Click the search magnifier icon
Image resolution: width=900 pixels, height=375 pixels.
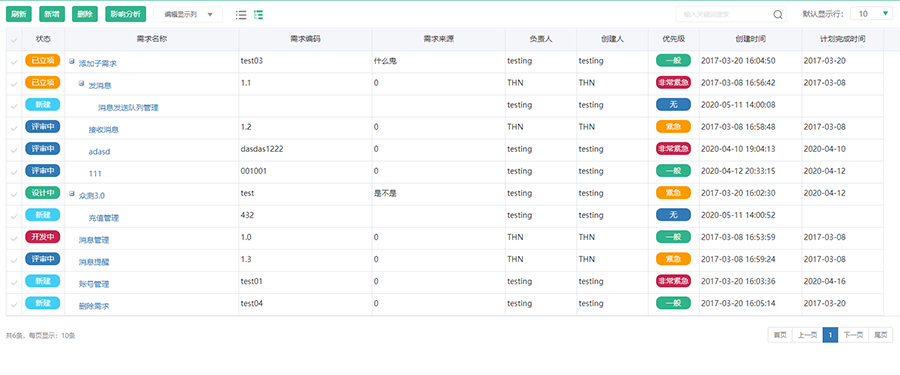778,15
